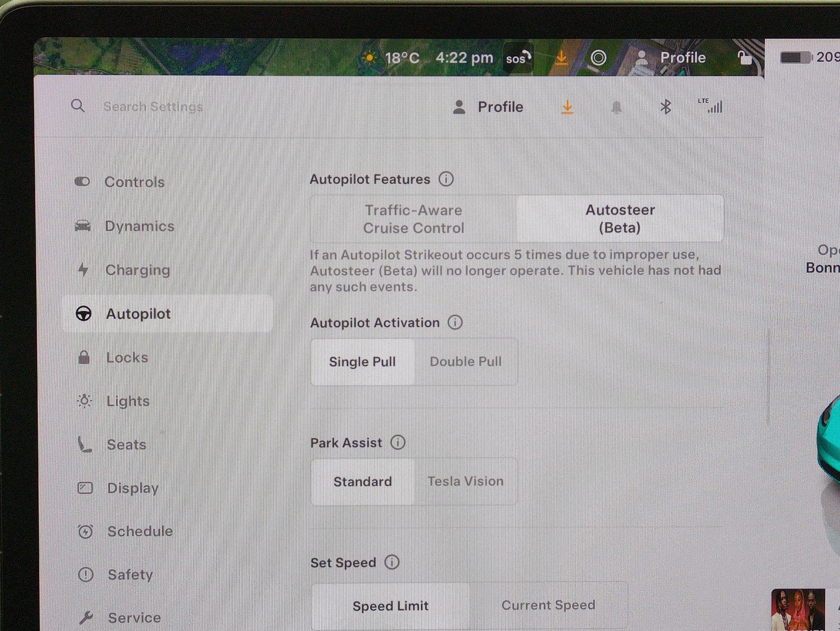Set Park Assist to Standard
This screenshot has width=840, height=631.
coord(363,482)
